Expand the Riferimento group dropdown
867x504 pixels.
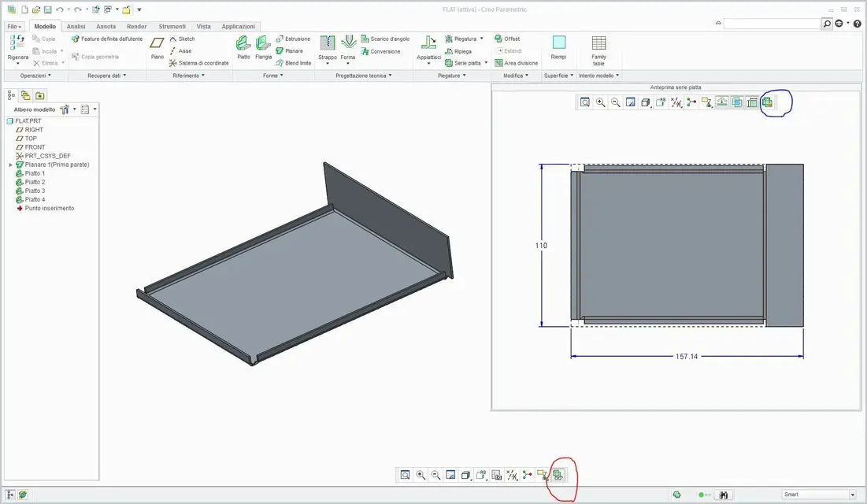pyautogui.click(x=188, y=76)
